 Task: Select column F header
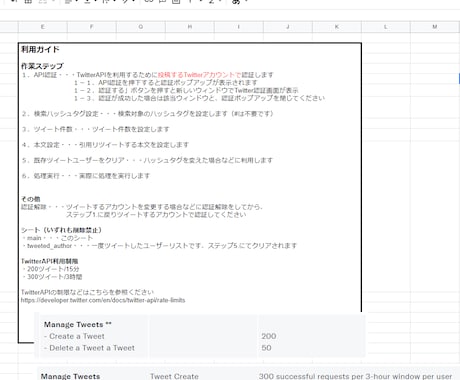[92, 27]
